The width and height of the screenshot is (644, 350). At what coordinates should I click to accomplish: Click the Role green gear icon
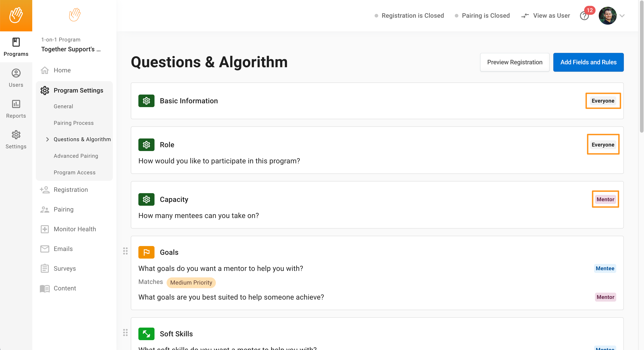pos(146,145)
